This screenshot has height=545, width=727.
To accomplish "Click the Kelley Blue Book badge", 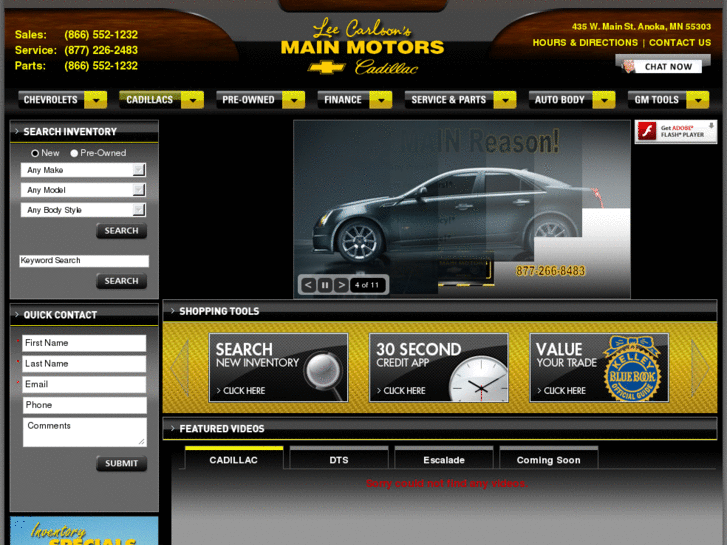I will 632,369.
